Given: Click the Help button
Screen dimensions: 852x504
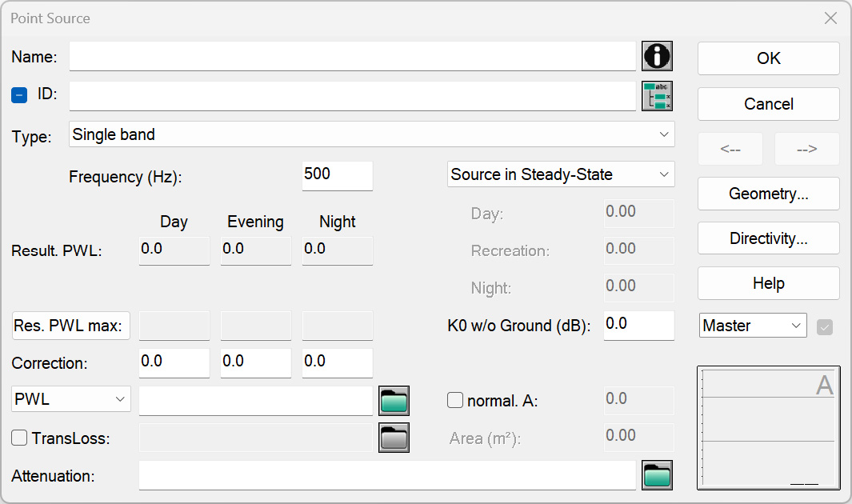Looking at the screenshot, I should point(768,283).
